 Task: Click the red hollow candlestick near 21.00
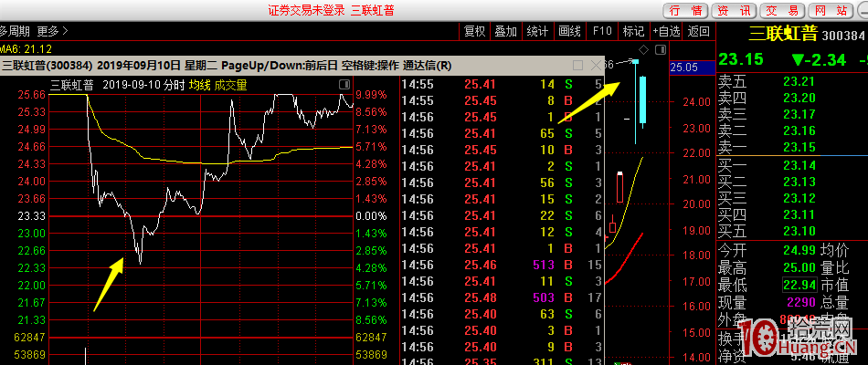pos(620,189)
